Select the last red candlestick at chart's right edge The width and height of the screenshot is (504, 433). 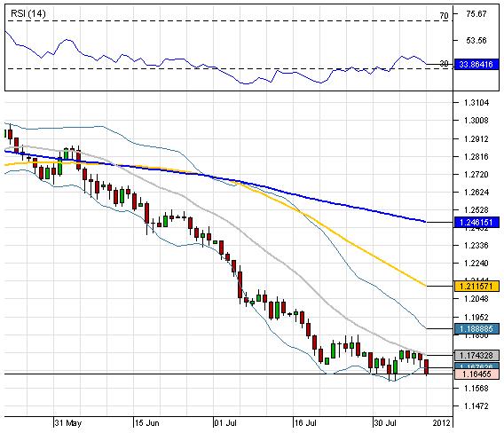click(x=427, y=366)
